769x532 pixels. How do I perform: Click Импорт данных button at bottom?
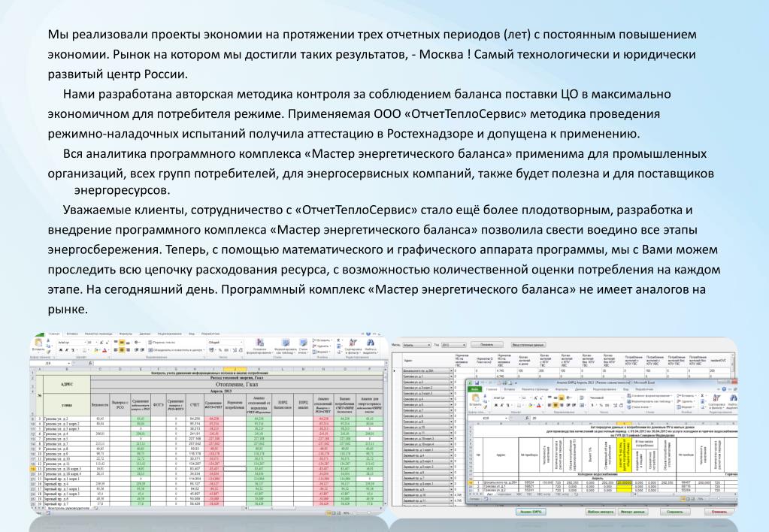(x=633, y=512)
